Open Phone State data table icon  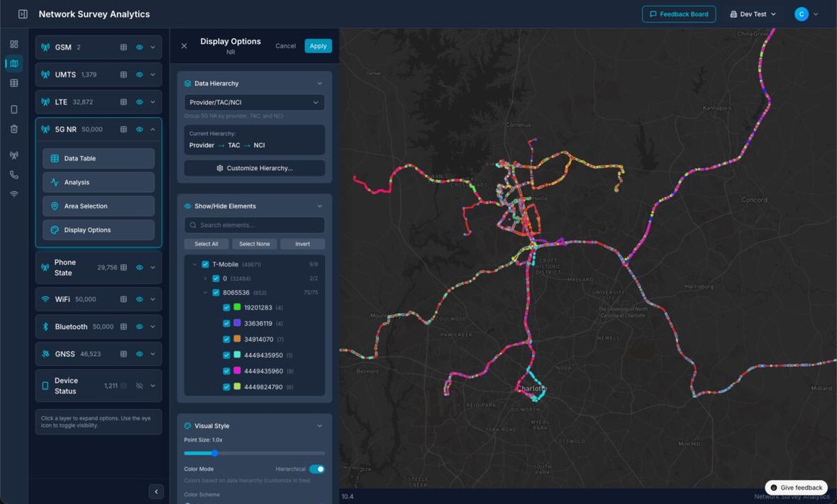pos(123,267)
